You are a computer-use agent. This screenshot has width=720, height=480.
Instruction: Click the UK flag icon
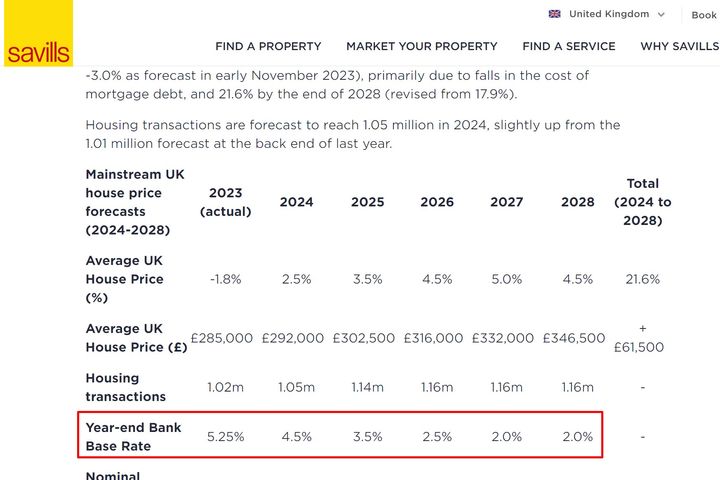click(555, 14)
